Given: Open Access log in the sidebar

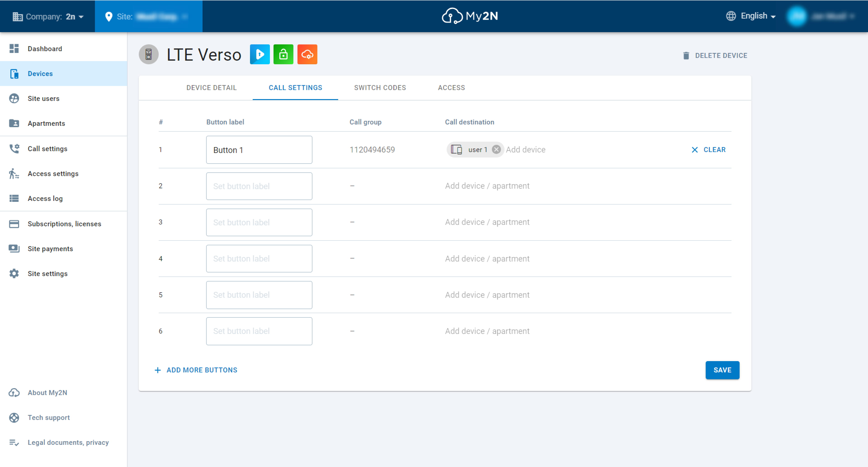Looking at the screenshot, I should tap(64, 199).
